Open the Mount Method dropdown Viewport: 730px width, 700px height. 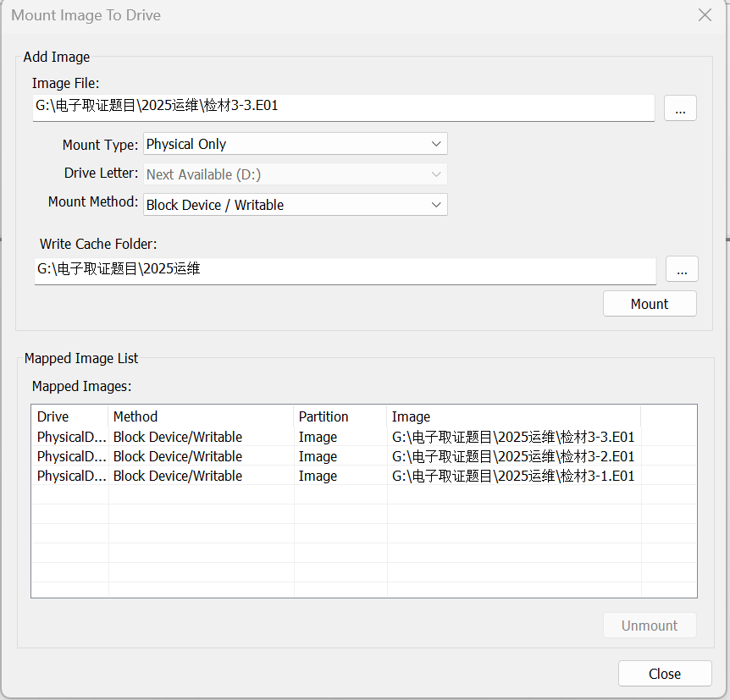tap(295, 205)
